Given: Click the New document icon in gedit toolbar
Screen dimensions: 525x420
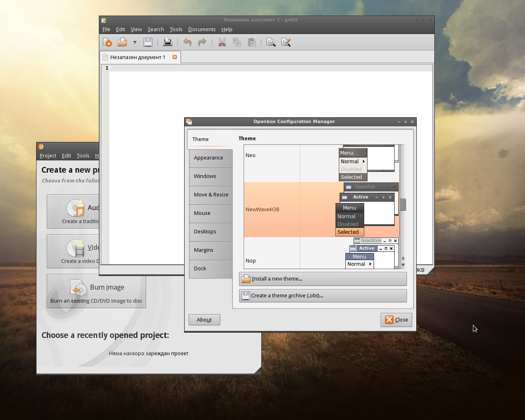Looking at the screenshot, I should click(107, 42).
